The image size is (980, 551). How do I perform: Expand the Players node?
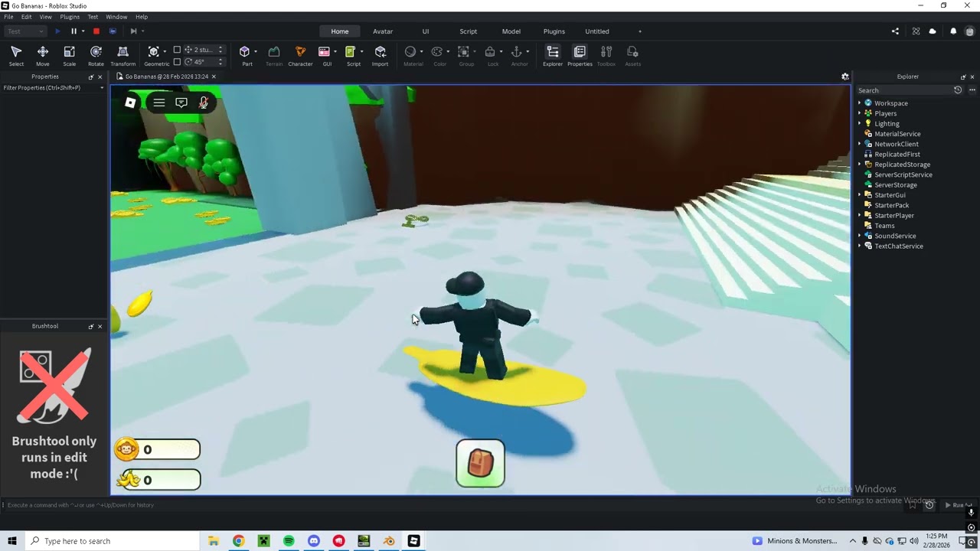click(x=860, y=113)
